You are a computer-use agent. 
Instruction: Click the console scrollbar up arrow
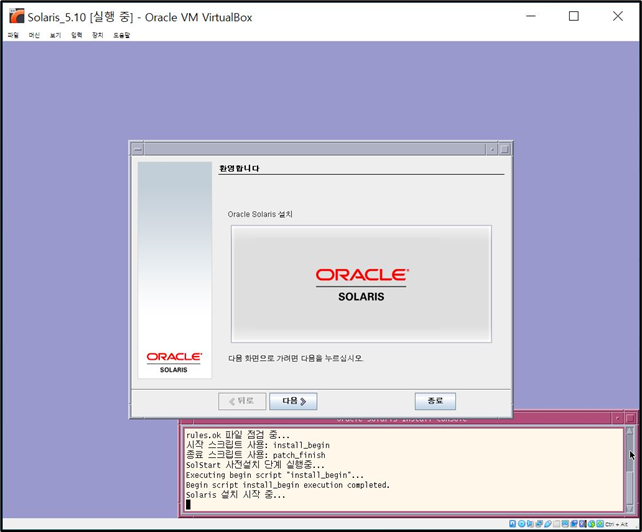[x=630, y=431]
